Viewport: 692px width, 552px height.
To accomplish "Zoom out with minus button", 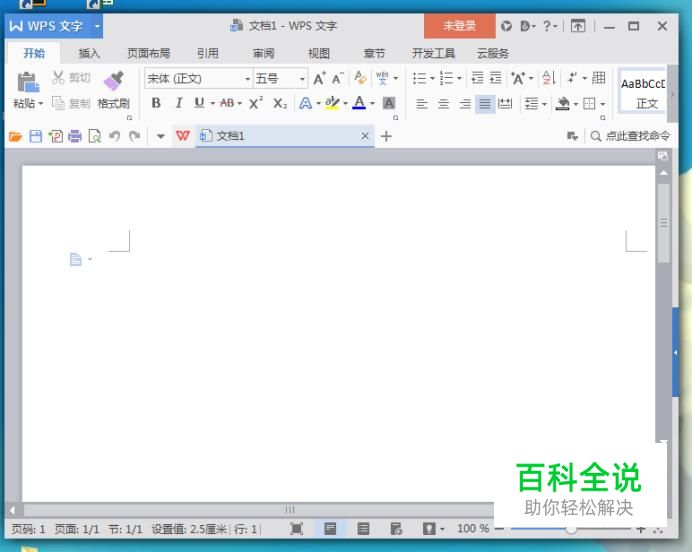I will 499,529.
